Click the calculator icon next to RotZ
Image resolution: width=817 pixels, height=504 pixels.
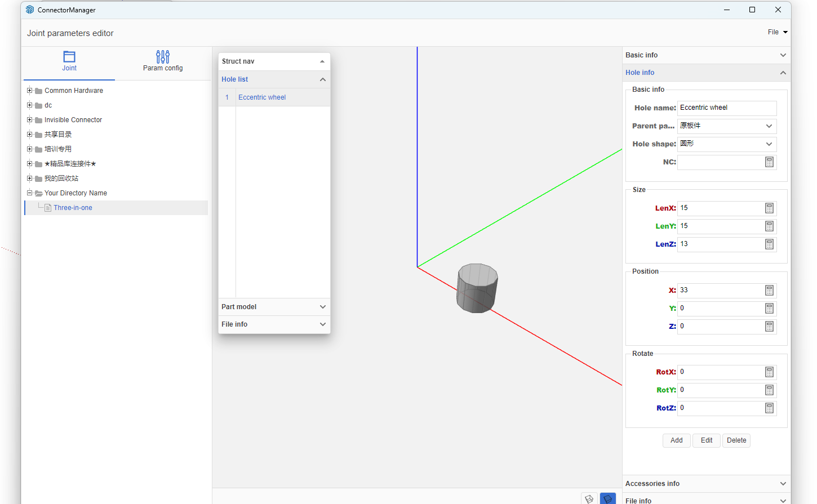[x=769, y=408]
